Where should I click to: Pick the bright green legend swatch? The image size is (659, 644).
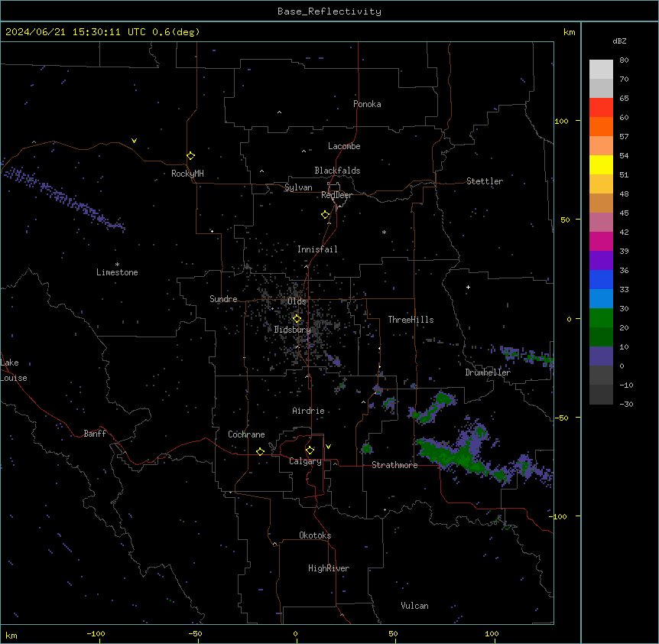click(x=601, y=318)
